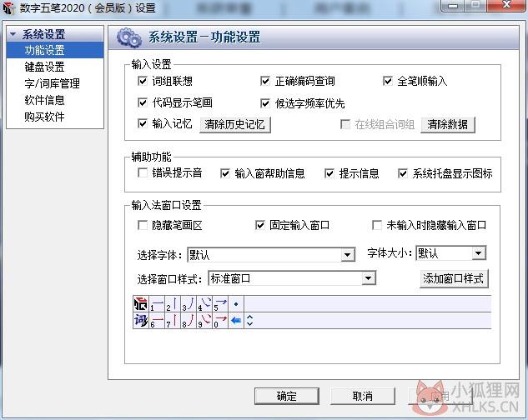Click the greyed 在线组合词组 checkbox
Screen dimensions: 528x420
(x=345, y=124)
